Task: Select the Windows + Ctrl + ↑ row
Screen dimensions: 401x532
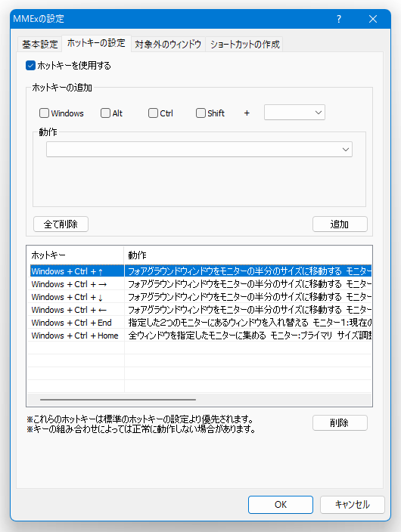Action: click(201, 271)
